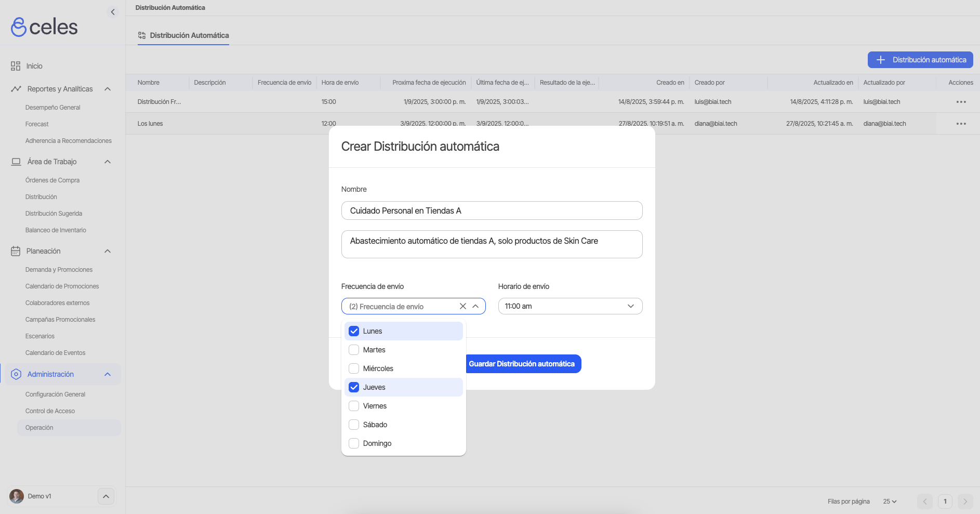The image size is (980, 514).
Task: Click the add Distribución automática button
Action: [x=920, y=60]
